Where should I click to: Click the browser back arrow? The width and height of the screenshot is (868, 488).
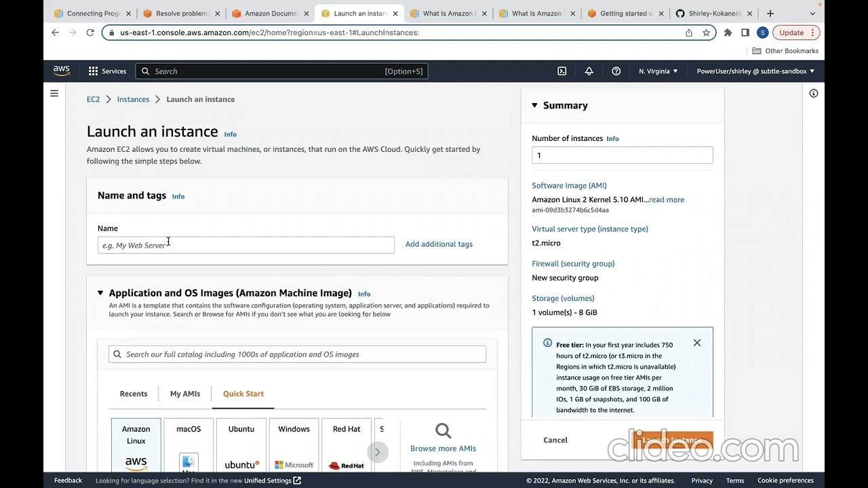(56, 33)
